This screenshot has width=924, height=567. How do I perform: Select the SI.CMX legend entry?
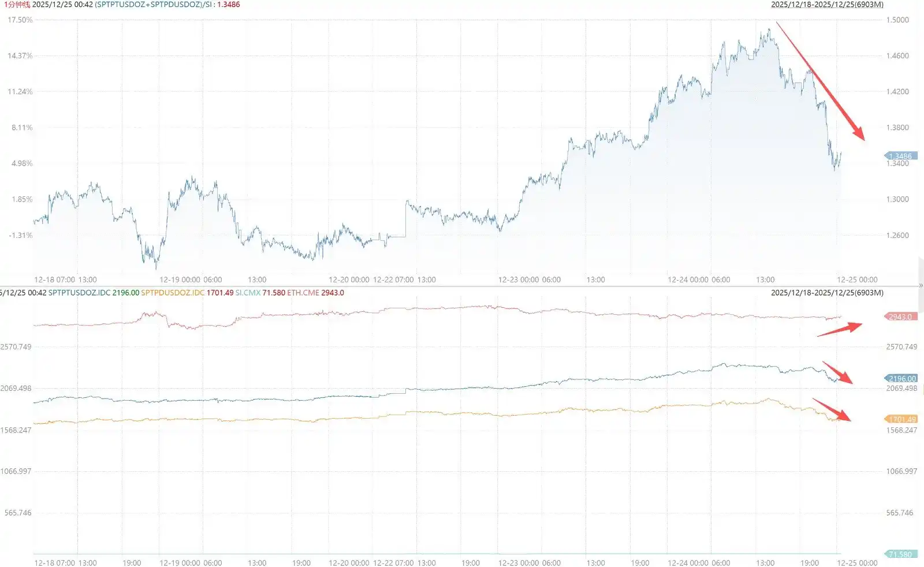(248, 293)
